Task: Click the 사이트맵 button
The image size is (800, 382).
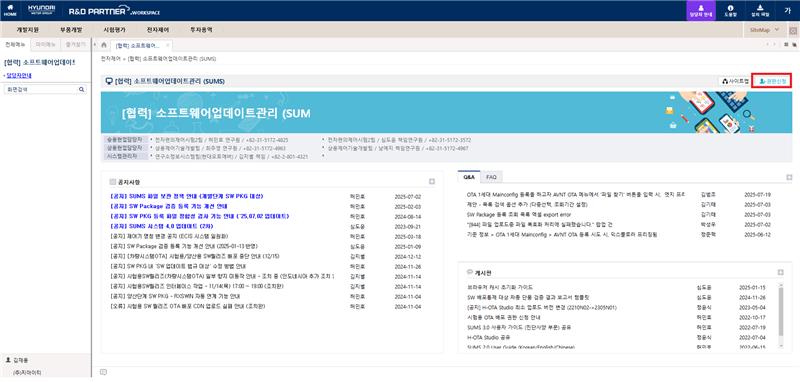Action: (x=734, y=81)
